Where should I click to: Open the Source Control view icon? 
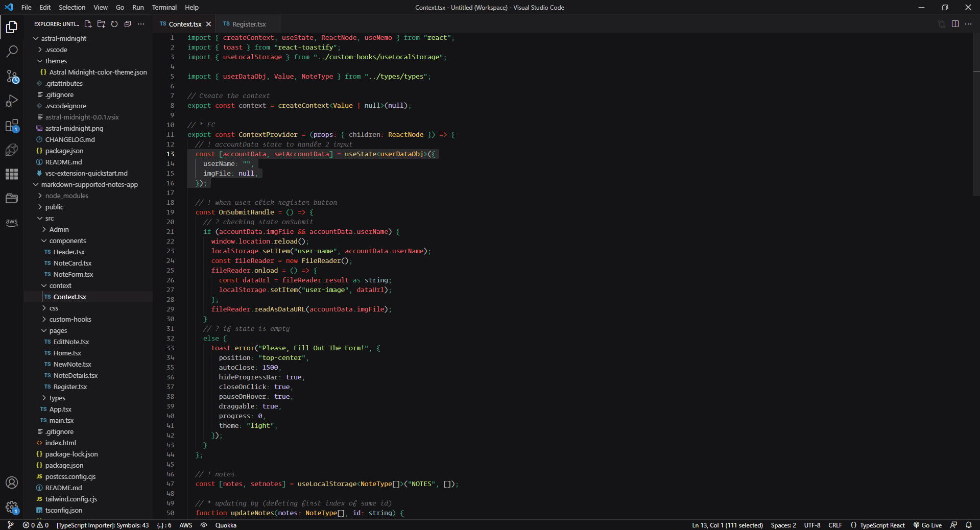[x=12, y=77]
